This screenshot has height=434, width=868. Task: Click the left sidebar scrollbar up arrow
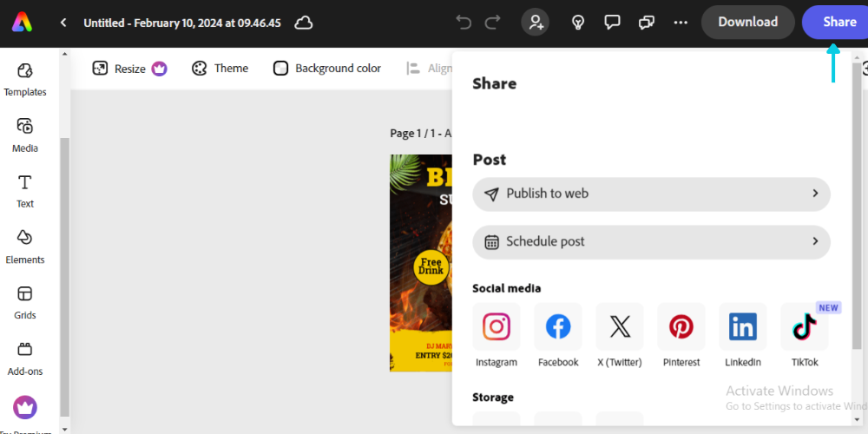pyautogui.click(x=64, y=54)
